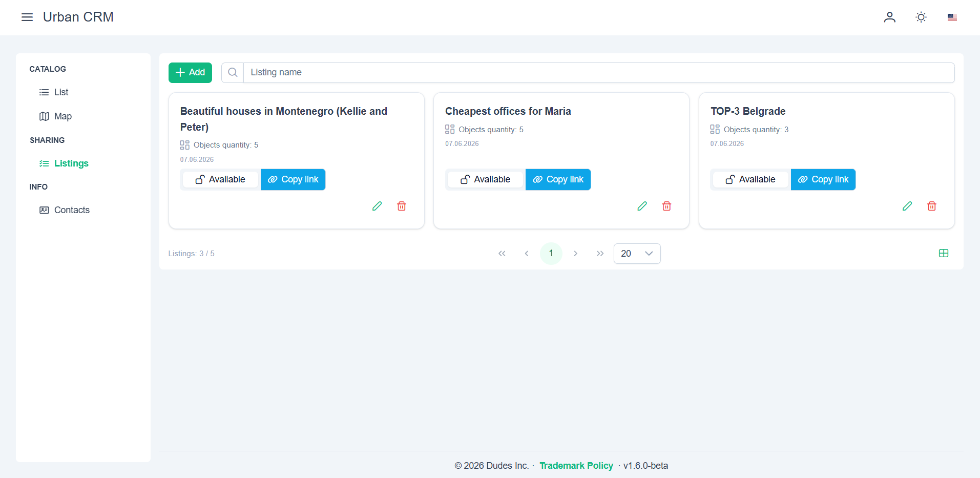Focus the Listing name search field
The width and height of the screenshot is (980, 478).
click(599, 72)
